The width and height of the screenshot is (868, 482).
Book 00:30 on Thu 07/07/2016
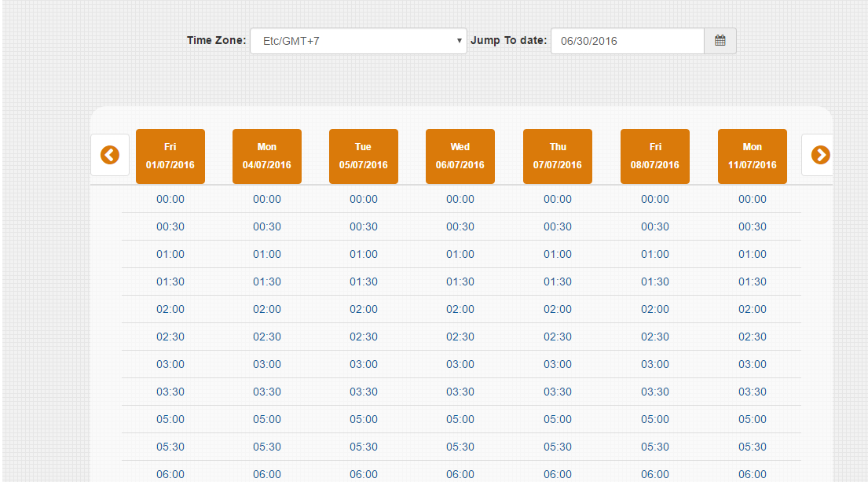pyautogui.click(x=558, y=226)
